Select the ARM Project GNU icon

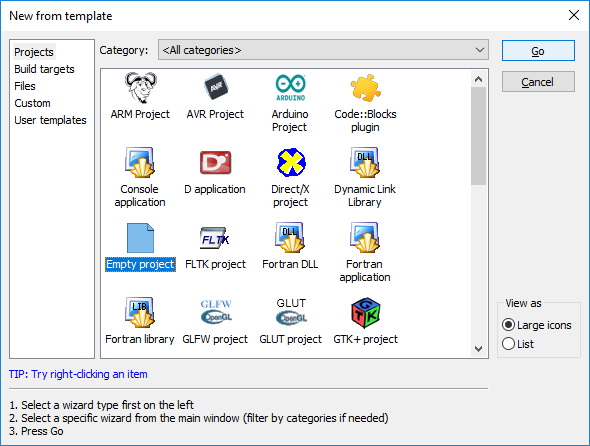pyautogui.click(x=140, y=88)
